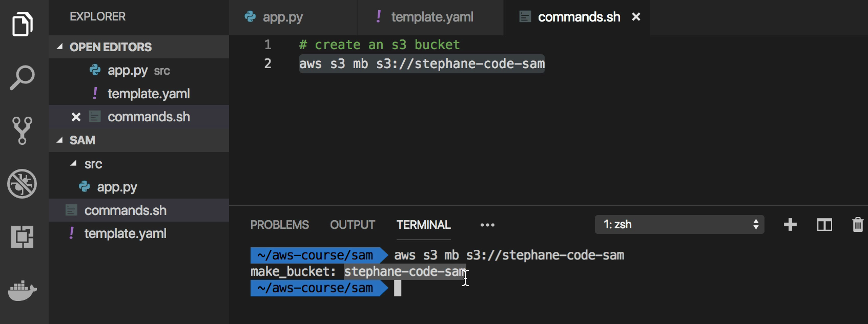Viewport: 868px width, 324px height.
Task: Click YAML icon of template.yaml in SAM folder
Action: [72, 233]
